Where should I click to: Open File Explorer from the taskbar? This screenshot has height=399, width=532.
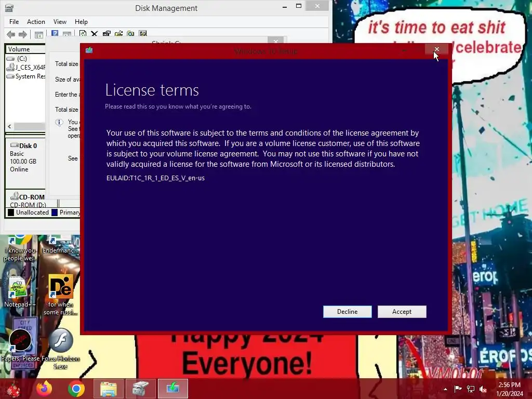[108, 389]
